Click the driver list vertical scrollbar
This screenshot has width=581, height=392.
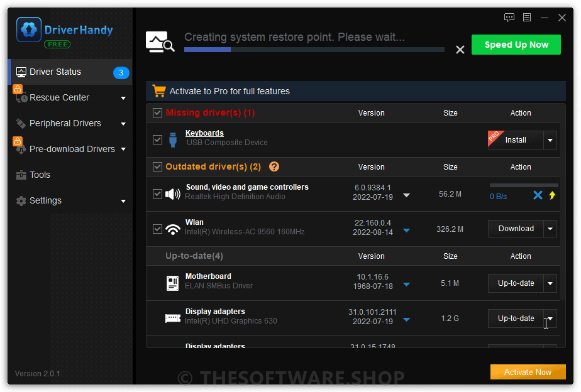(x=563, y=202)
